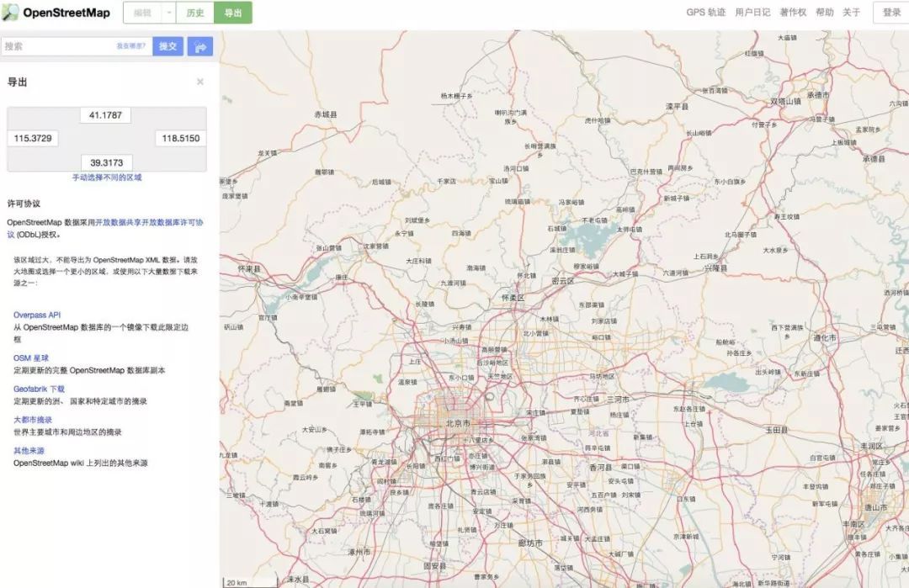Screen dimensions: 909x588
Task: Click the 承德县 label on the map
Action: (874, 159)
